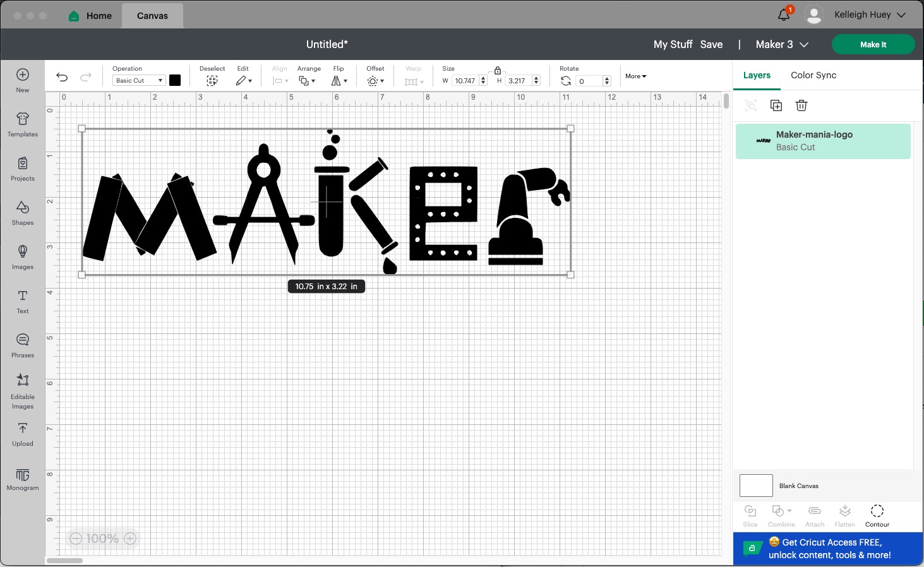Open the Maker 3 machine dropdown
The height and width of the screenshot is (567, 924).
click(782, 44)
